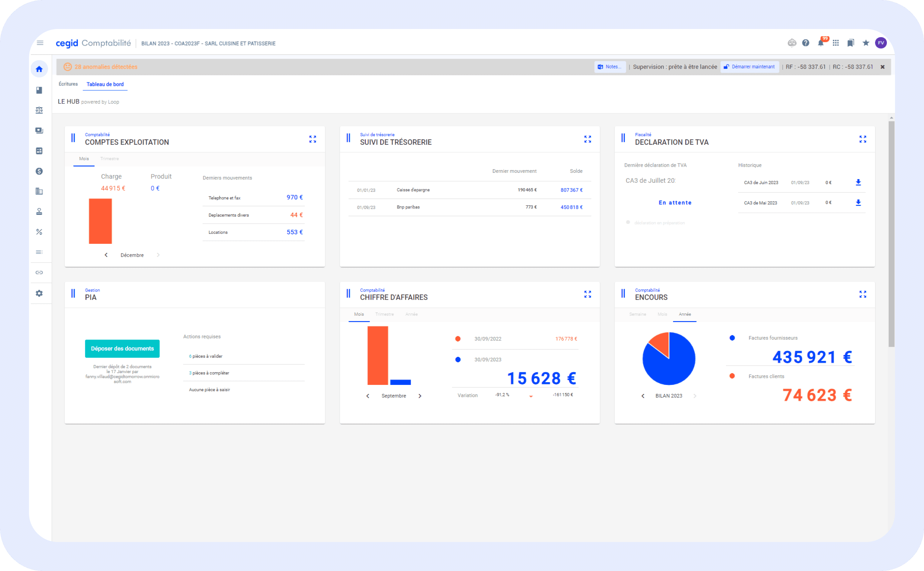Open the help question mark icon
The image size is (924, 571).
tap(806, 43)
